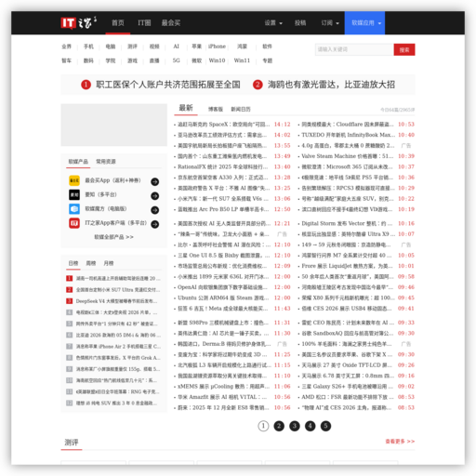Image resolution: width=476 pixels, height=476 pixels.
Task: Open the 鸿蒙 category link
Action: tap(242, 46)
